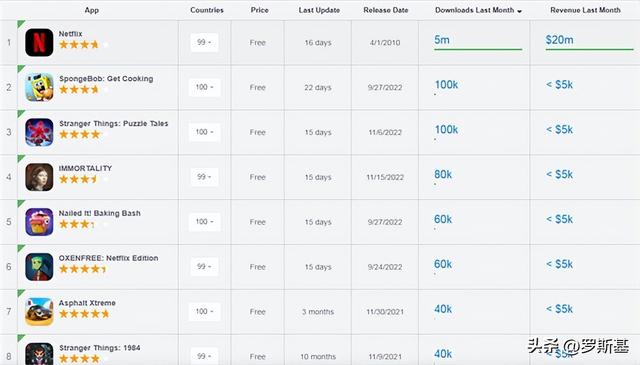The image size is (640, 365).
Task: Select the Asphalt Xtreme app icon
Action: click(39, 312)
